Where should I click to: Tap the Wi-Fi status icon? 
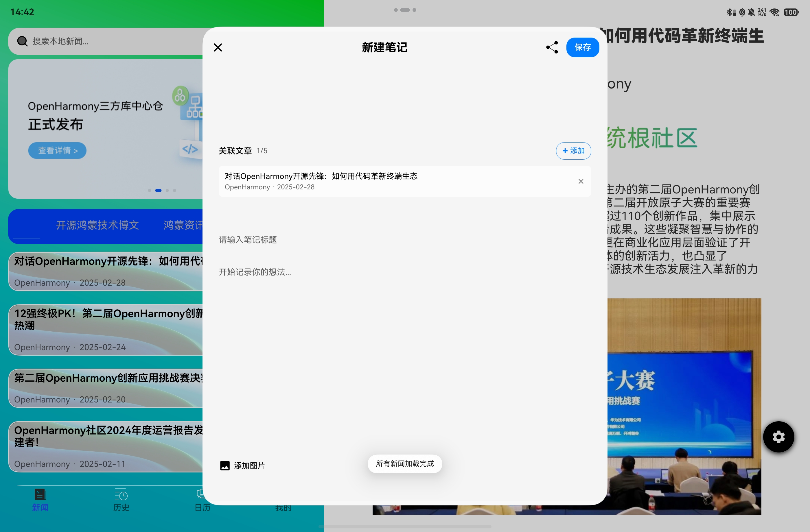[x=775, y=12]
